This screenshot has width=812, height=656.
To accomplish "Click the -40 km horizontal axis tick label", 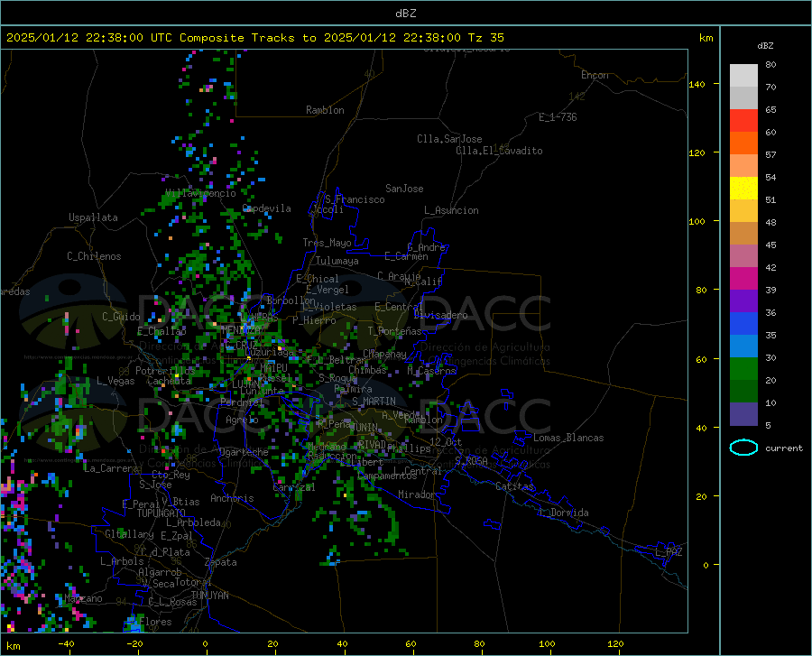I will point(66,644).
